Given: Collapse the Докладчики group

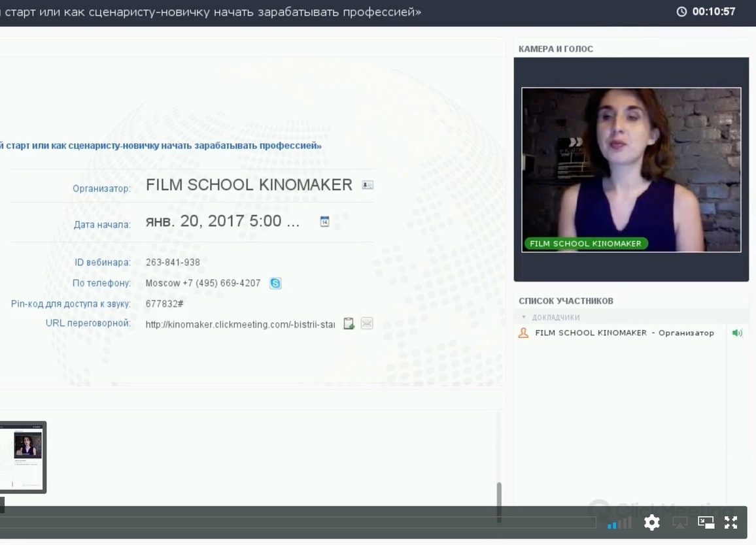Looking at the screenshot, I should [524, 317].
